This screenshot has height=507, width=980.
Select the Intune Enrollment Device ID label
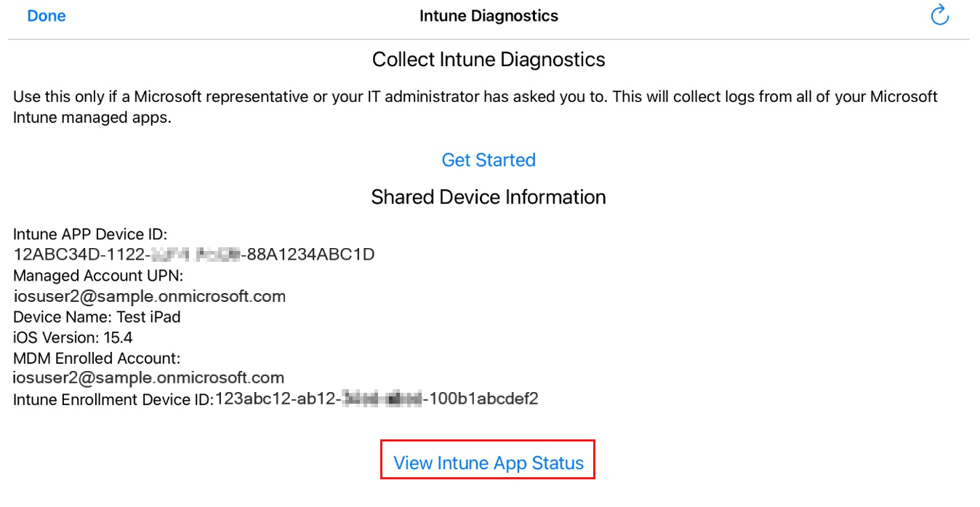[x=113, y=399]
